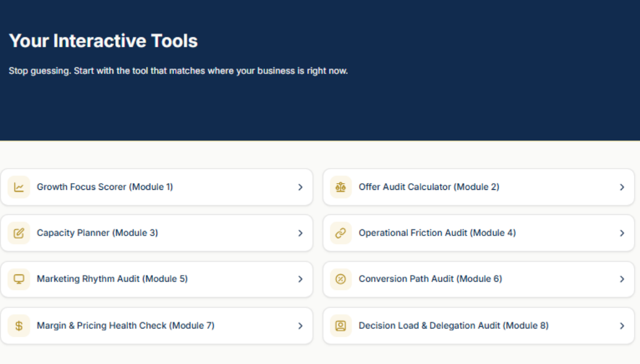This screenshot has width=640, height=364.
Task: Click the balance scale icon for Offer Audit Calculator
Action: pyautogui.click(x=341, y=187)
